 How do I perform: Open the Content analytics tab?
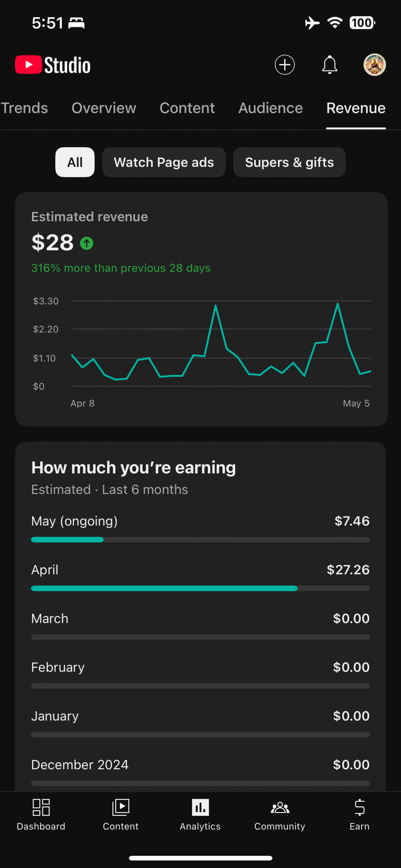(x=187, y=108)
